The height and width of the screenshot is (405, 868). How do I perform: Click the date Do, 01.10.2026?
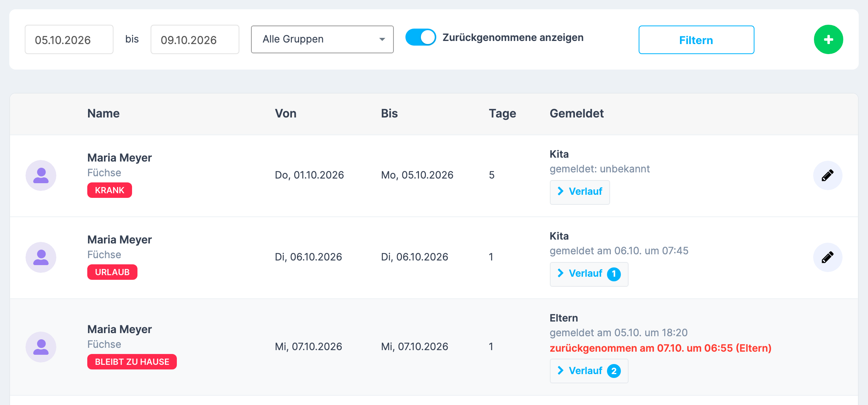coord(309,175)
